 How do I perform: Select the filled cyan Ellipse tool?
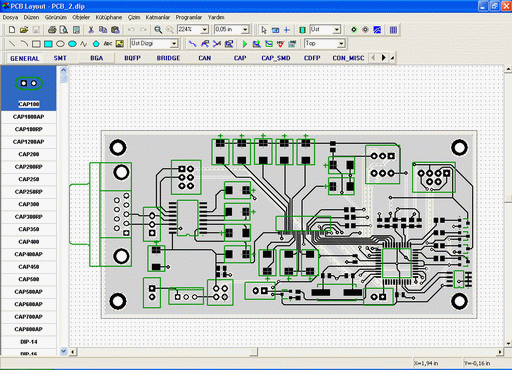click(72, 44)
